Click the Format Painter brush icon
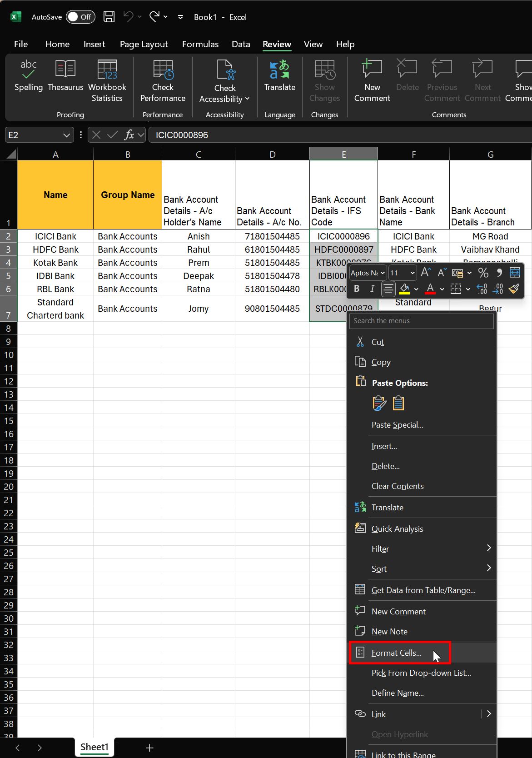 [x=514, y=289]
